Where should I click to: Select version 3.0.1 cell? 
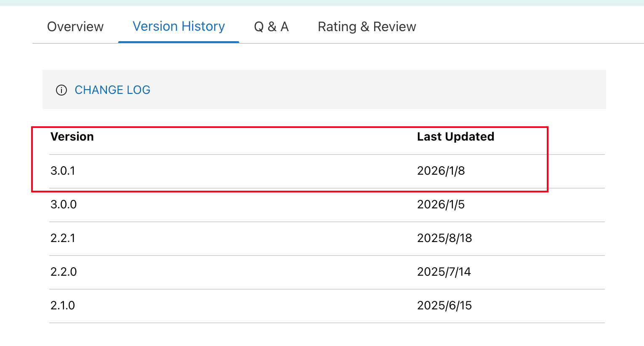coord(63,170)
